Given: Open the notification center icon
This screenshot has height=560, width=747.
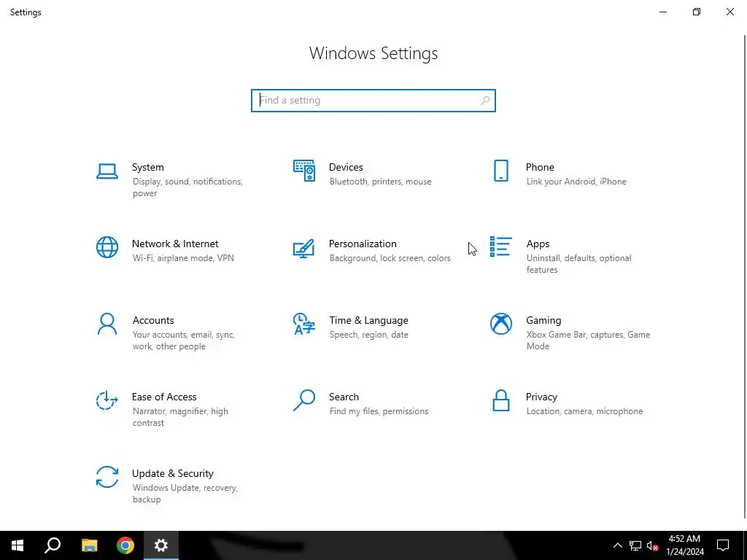Looking at the screenshot, I should pyautogui.click(x=723, y=545).
